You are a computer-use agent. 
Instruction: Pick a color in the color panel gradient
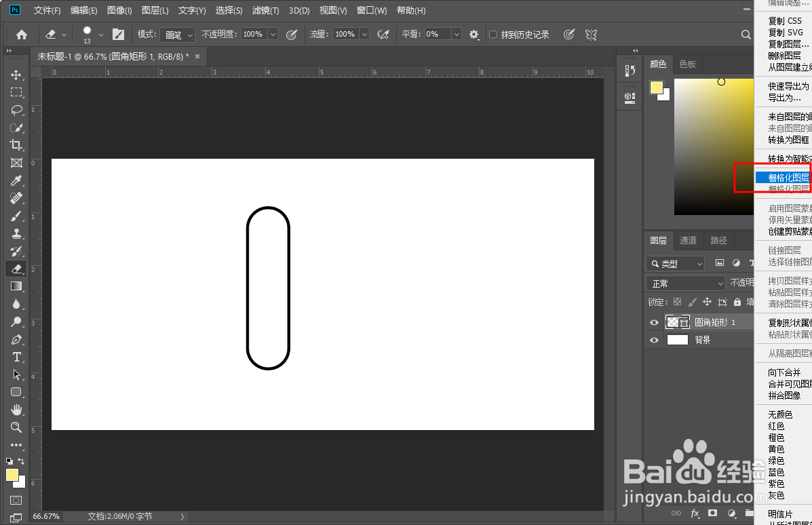pos(712,146)
